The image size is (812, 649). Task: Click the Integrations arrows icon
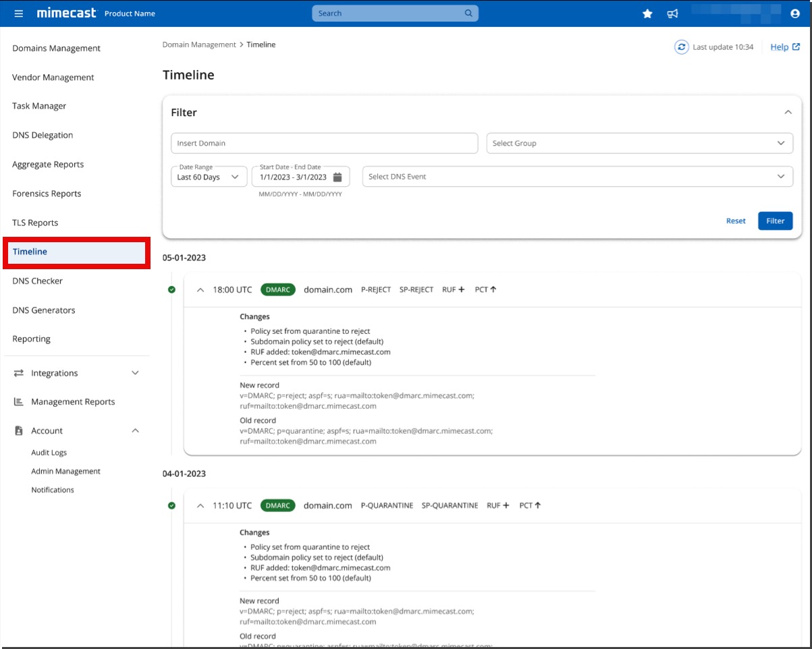tap(19, 373)
